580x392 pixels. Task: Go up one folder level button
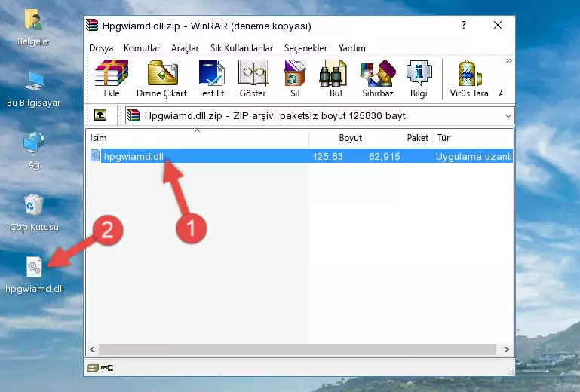click(x=100, y=115)
